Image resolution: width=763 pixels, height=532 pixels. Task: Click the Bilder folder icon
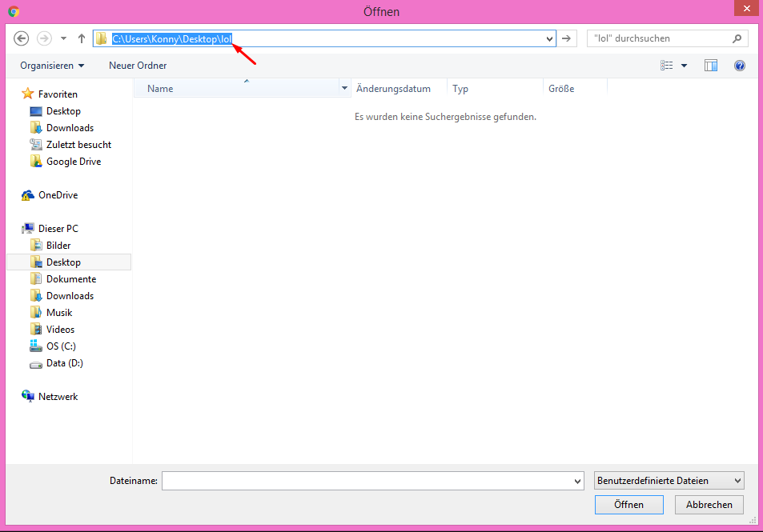pyautogui.click(x=36, y=245)
